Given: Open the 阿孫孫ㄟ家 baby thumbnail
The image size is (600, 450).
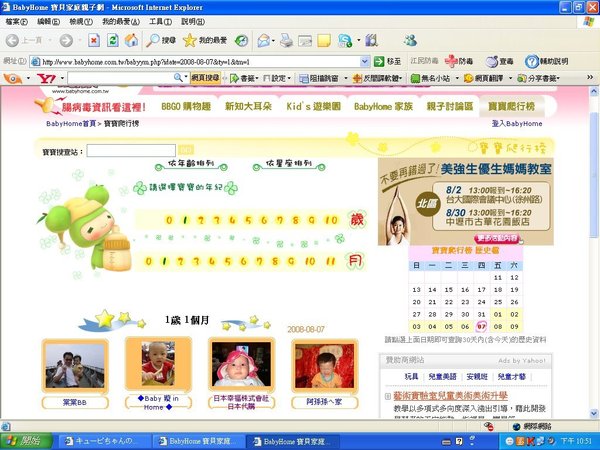Looking at the screenshot, I should pos(324,366).
